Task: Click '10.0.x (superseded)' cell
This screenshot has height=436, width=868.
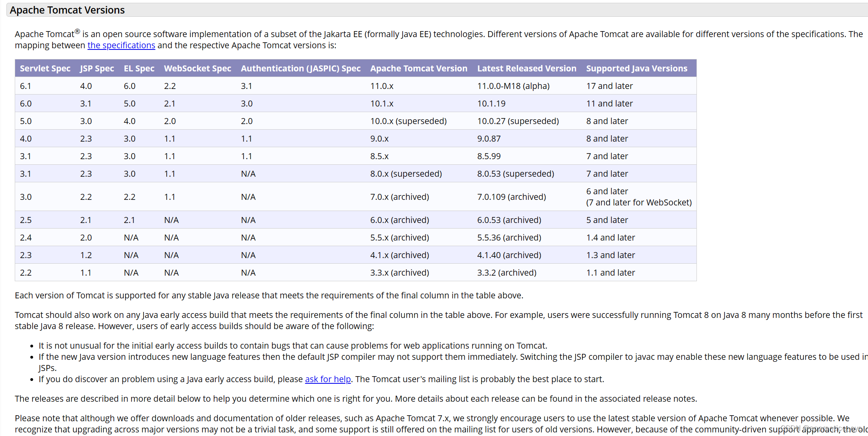Action: tap(408, 121)
